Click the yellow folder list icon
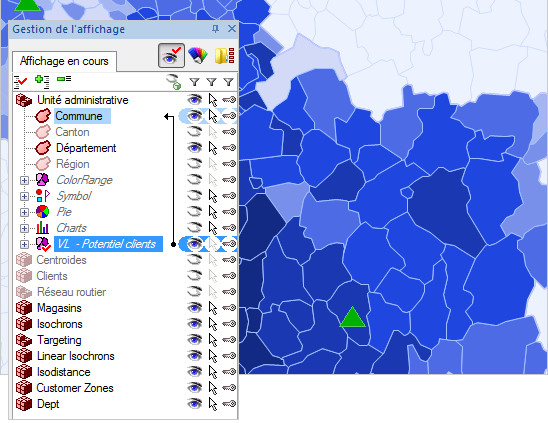The width and height of the screenshot is (548, 423). coord(224,56)
